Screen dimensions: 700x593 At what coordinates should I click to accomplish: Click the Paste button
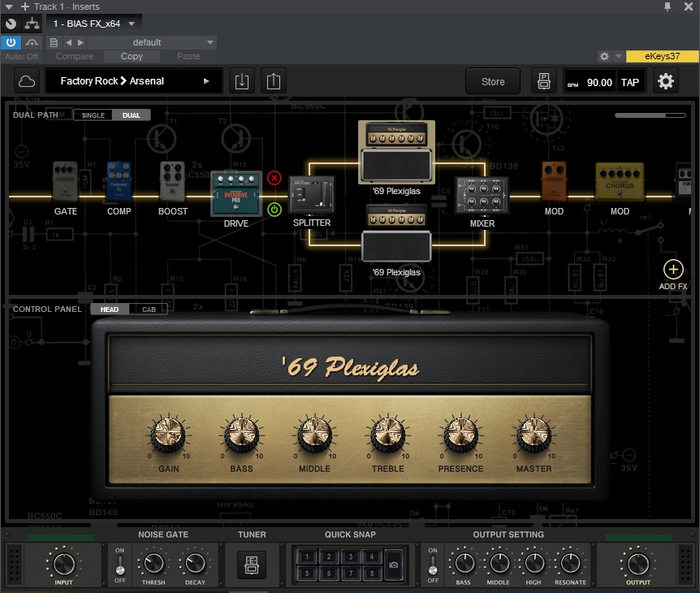pos(188,56)
